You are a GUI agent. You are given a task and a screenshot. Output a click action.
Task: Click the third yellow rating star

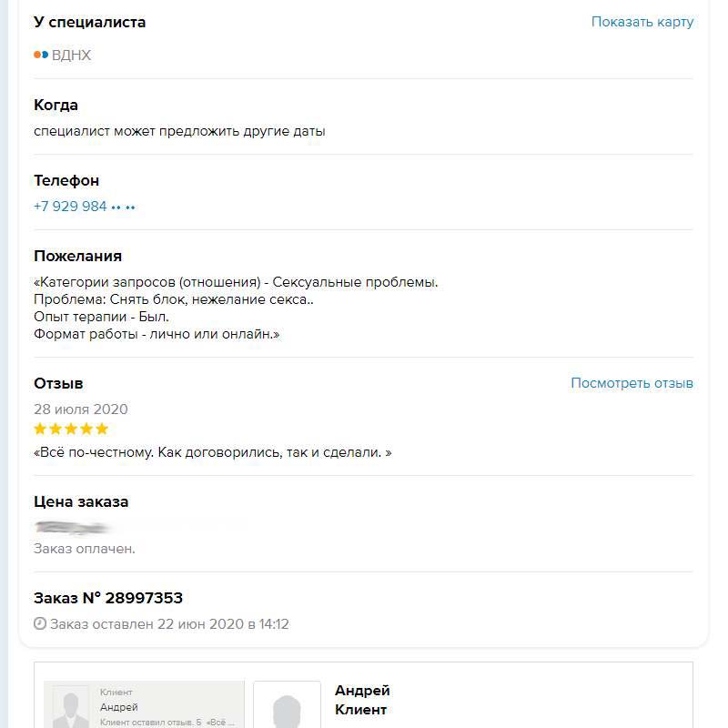coord(71,429)
